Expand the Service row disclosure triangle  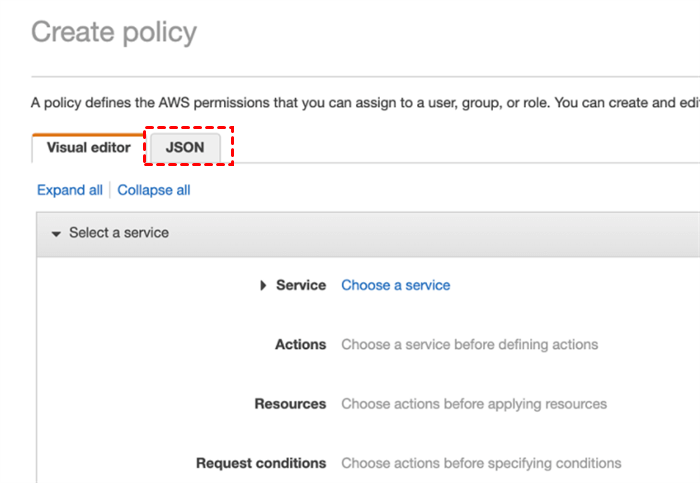click(x=263, y=285)
